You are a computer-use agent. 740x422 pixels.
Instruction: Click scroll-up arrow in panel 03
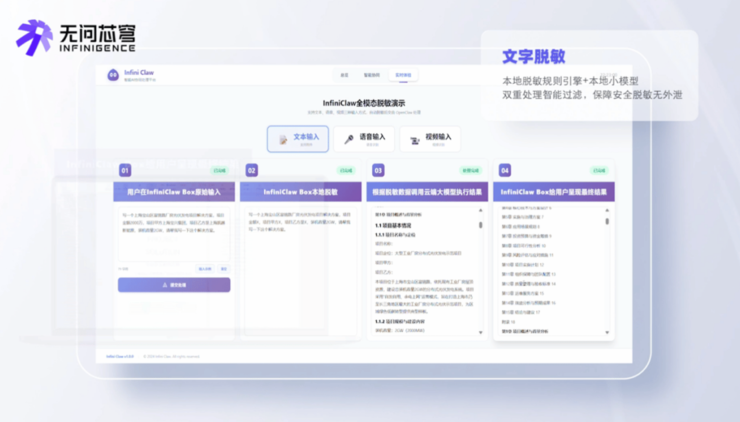[x=480, y=211]
